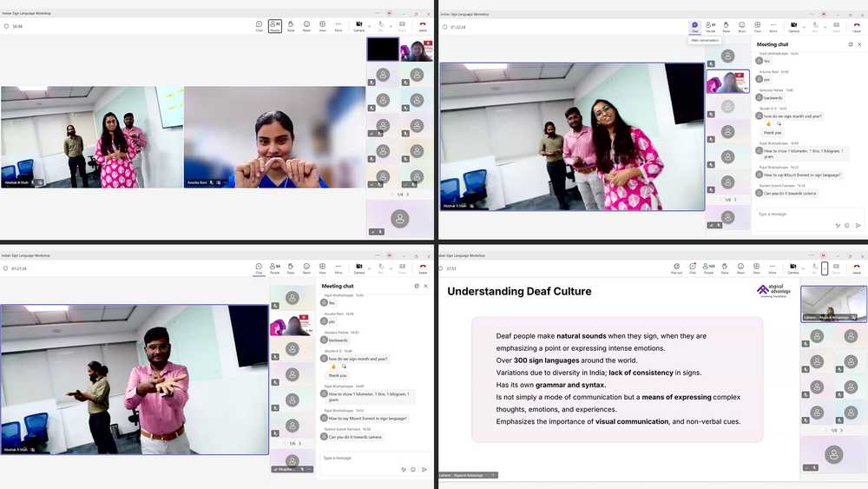The image size is (868, 489).
Task: Open View options in top-left meeting window
Action: 323,26
